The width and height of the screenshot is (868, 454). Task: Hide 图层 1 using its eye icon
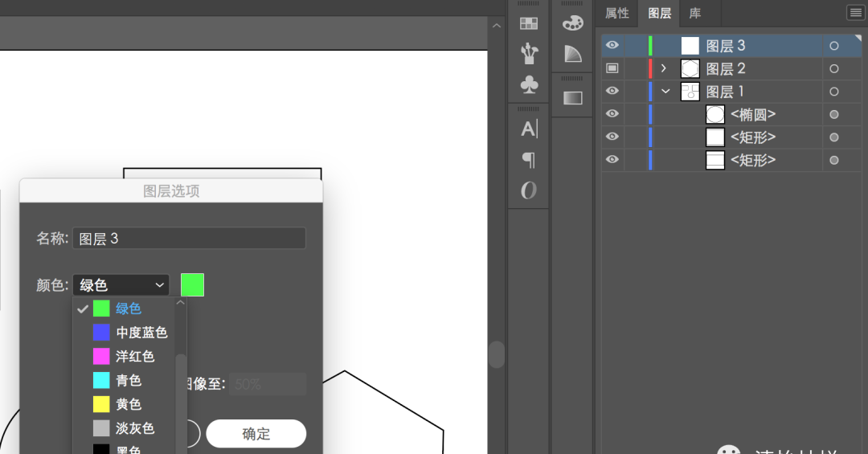612,91
